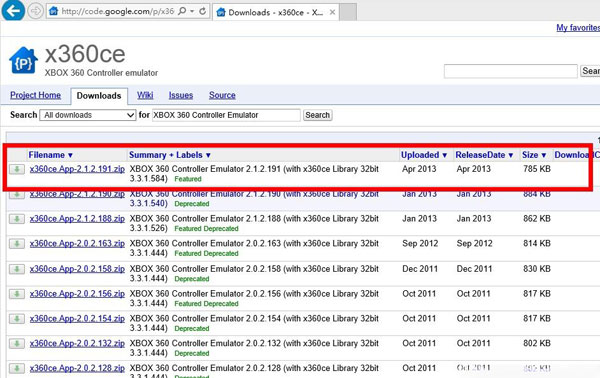Image resolution: width=600 pixels, height=378 pixels.
Task: Click Deprecated label on 2.0.2.158 row
Action: tap(192, 279)
